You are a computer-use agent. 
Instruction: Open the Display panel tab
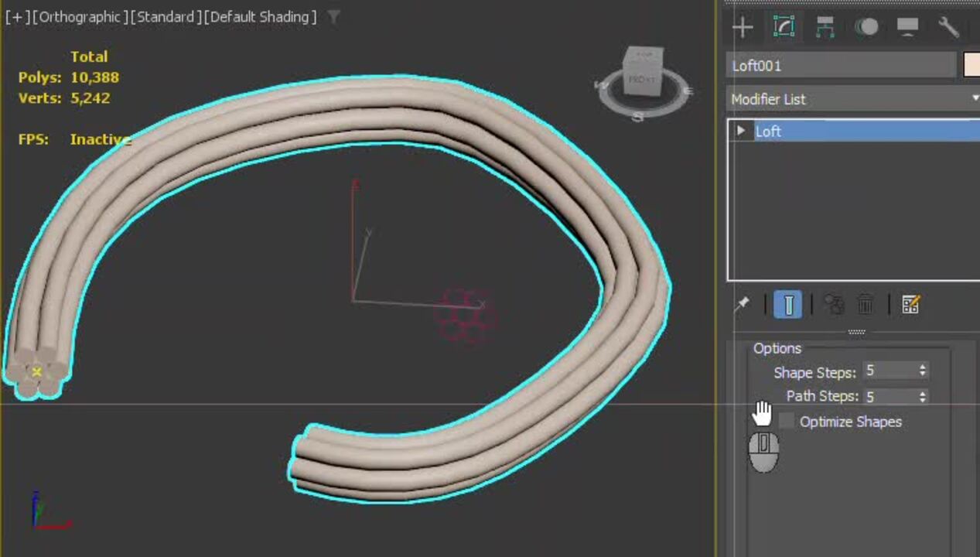[x=907, y=28]
